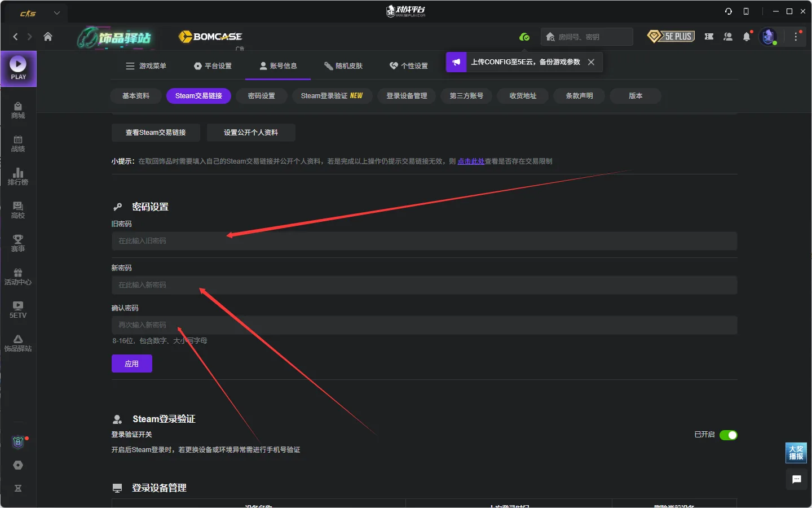Switch to the 随机皮肤 tab
812x508 pixels.
[343, 66]
